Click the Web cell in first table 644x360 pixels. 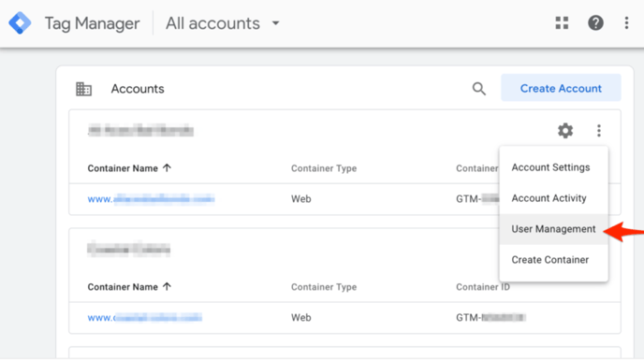tap(301, 199)
